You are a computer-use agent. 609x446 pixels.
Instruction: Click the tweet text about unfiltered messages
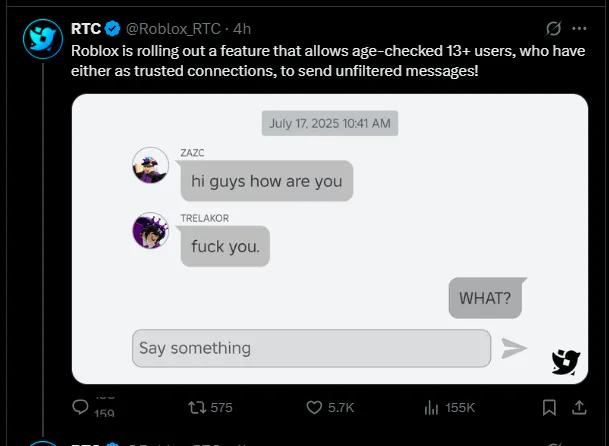coord(328,61)
